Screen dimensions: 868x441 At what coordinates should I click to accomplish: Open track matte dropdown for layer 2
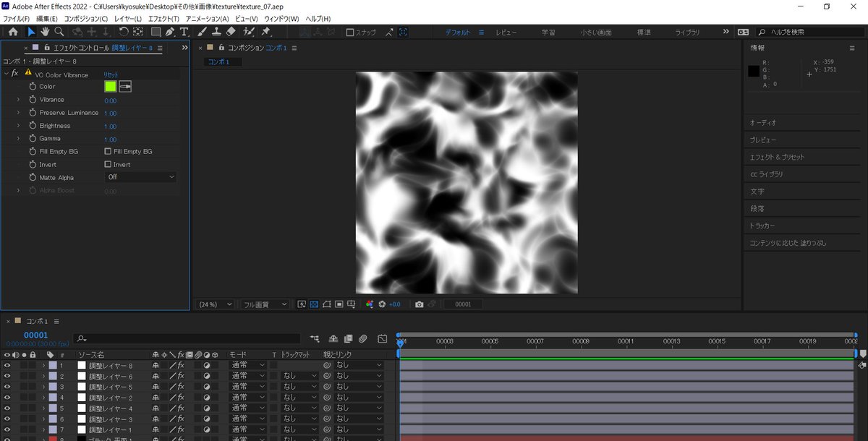[x=299, y=377]
